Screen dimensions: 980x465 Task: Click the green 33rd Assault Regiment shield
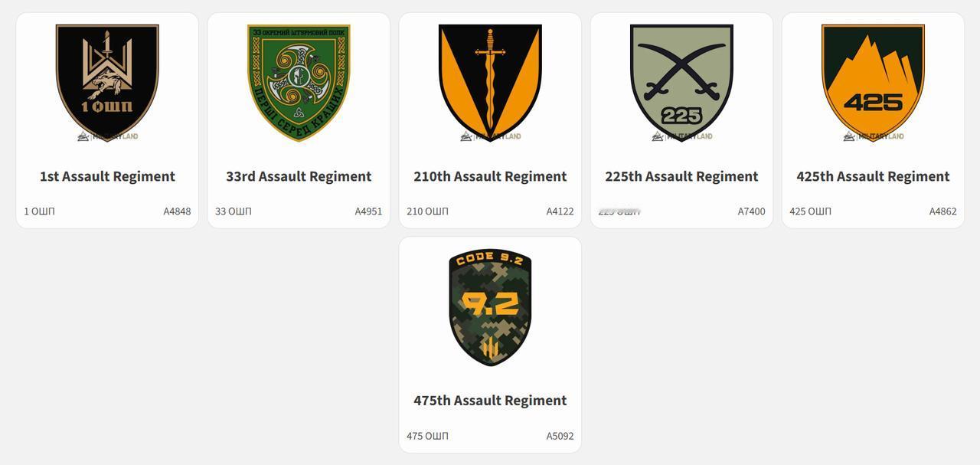point(299,83)
